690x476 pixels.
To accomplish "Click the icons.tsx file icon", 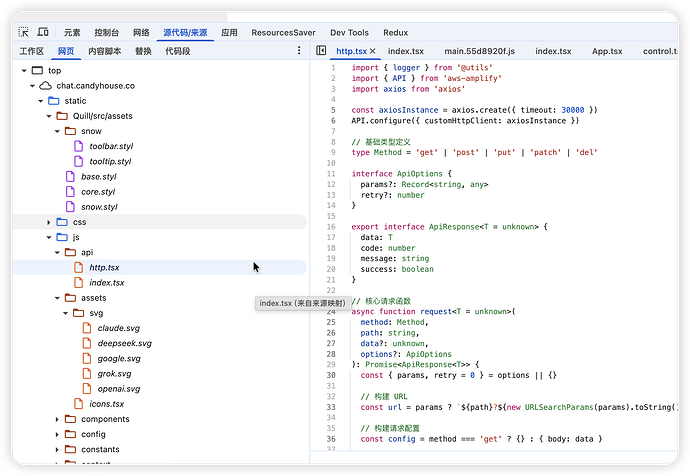I will click(x=78, y=404).
